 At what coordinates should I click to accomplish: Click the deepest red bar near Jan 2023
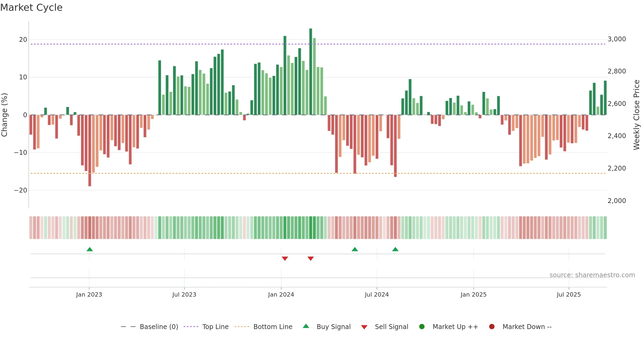[x=90, y=150]
